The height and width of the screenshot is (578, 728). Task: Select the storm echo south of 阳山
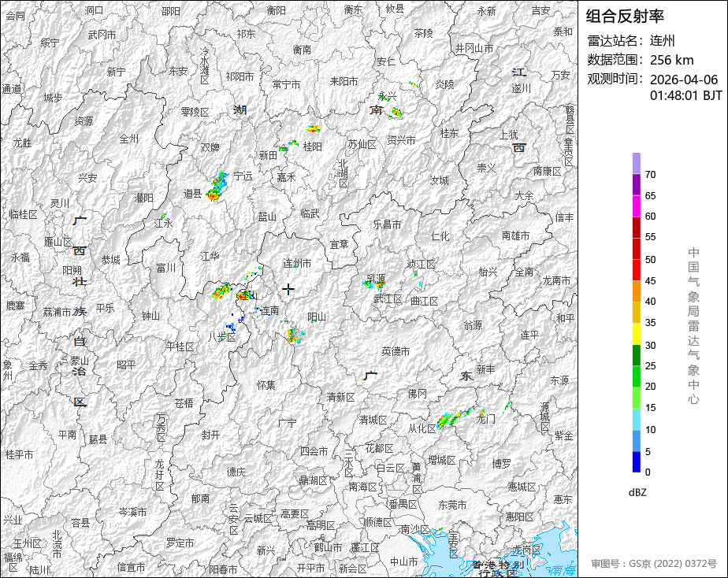pos(295,336)
